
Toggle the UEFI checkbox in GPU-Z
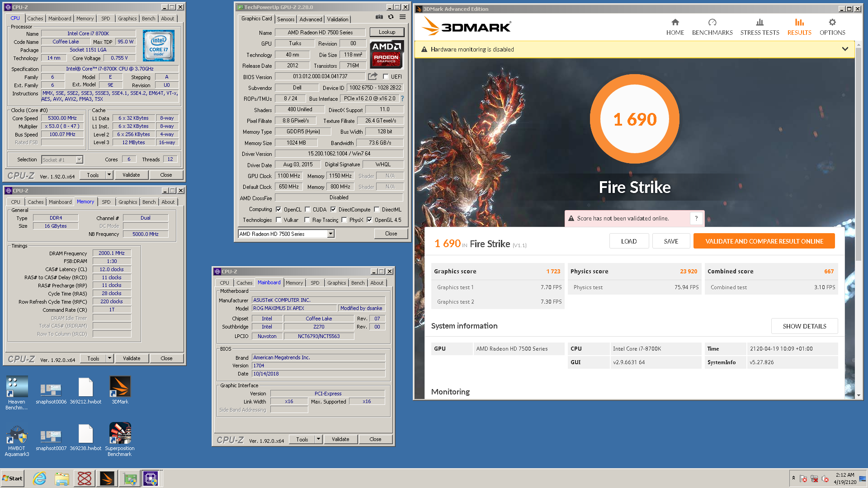click(386, 77)
